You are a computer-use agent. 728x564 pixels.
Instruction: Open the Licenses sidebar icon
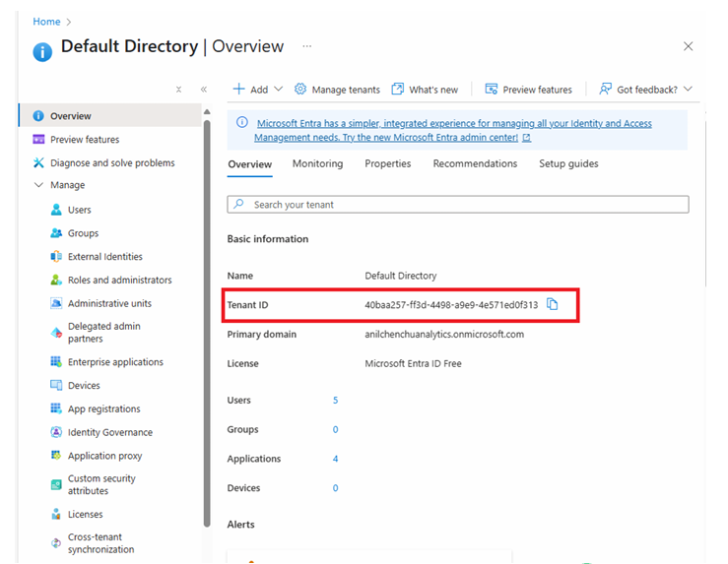(56, 514)
